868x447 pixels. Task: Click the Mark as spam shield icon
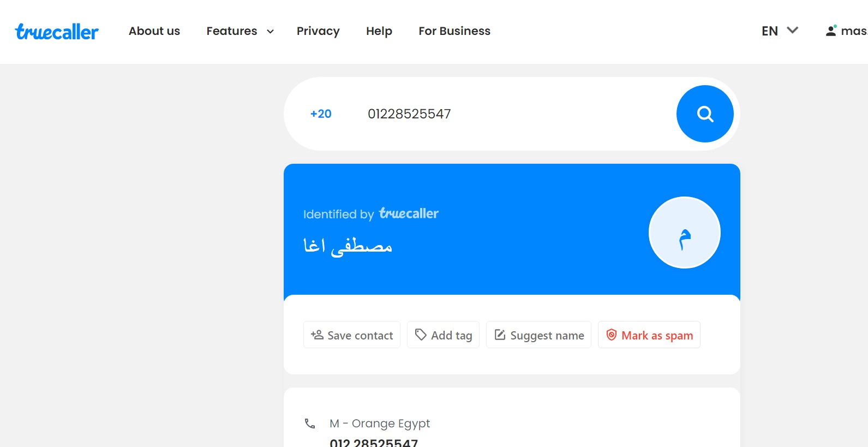tap(612, 335)
